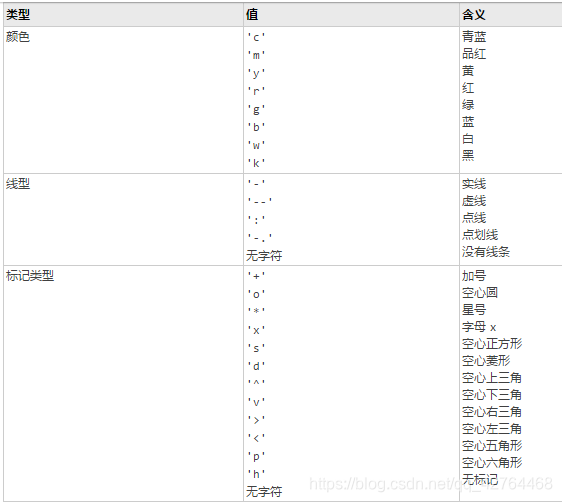Click the 类型 column header
Viewport: 562px width, 502px height.
pos(123,15)
